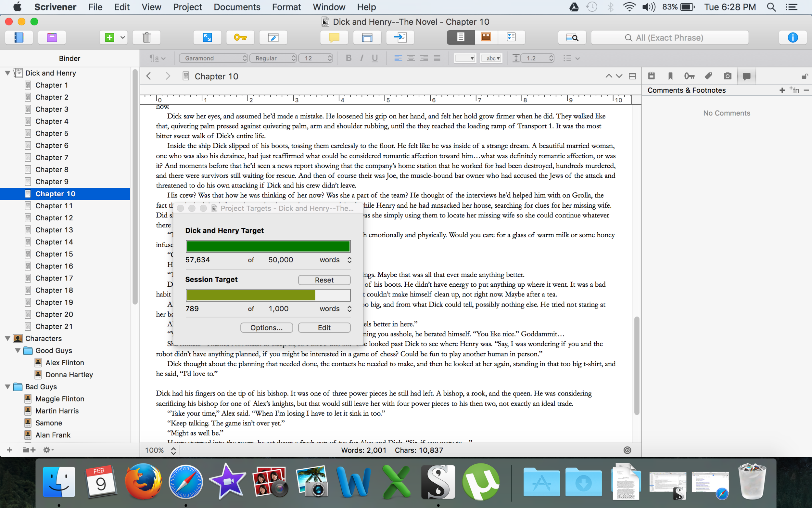Delete selected comment minus button
812x508 pixels.
point(806,90)
